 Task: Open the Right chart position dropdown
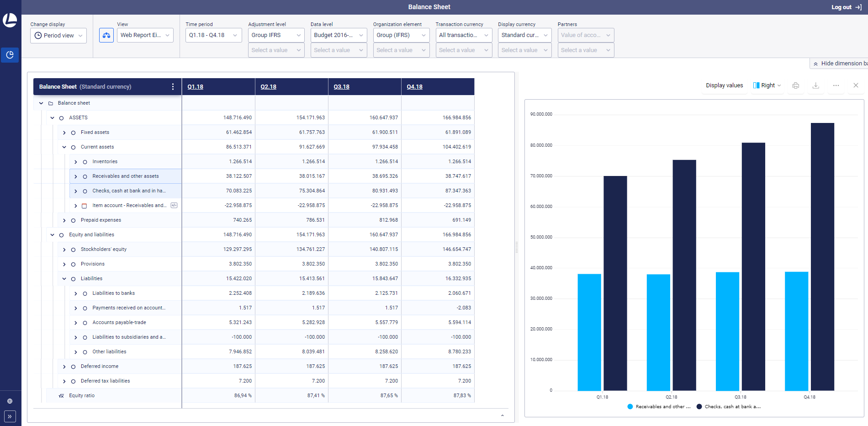click(767, 85)
